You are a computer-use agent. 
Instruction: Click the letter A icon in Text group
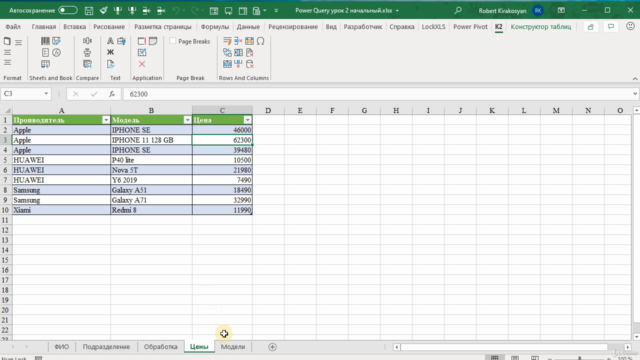[110, 41]
